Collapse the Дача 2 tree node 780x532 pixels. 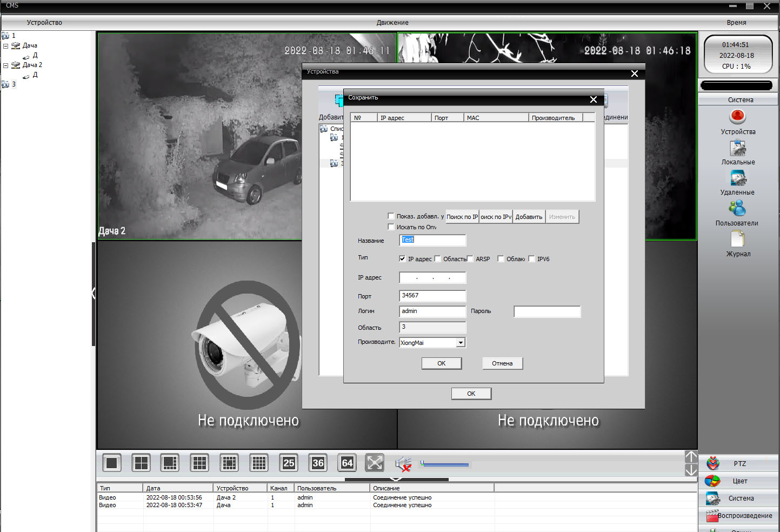coord(6,65)
